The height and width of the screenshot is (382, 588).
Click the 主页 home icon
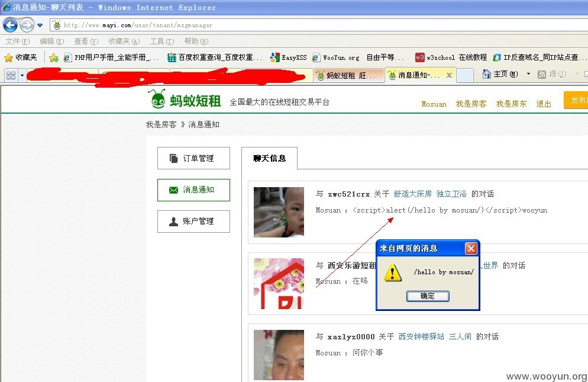coord(486,74)
